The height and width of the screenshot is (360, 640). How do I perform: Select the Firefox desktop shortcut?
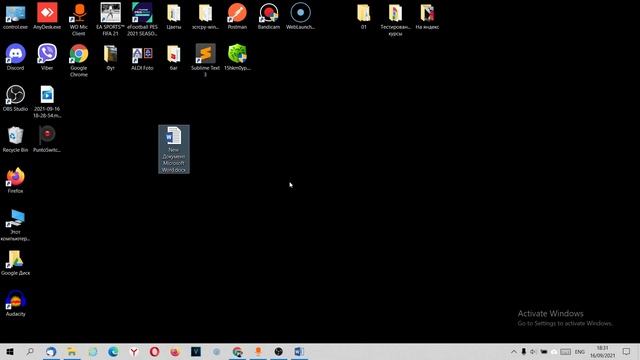pyautogui.click(x=16, y=180)
